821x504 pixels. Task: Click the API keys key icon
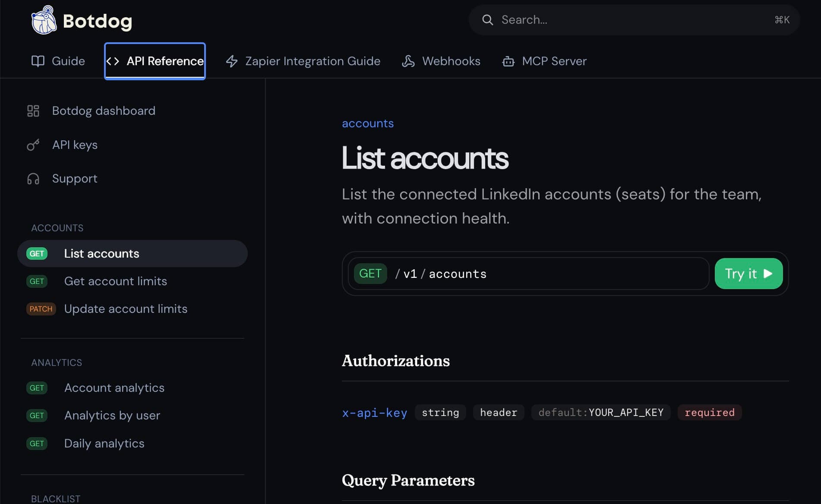33,145
